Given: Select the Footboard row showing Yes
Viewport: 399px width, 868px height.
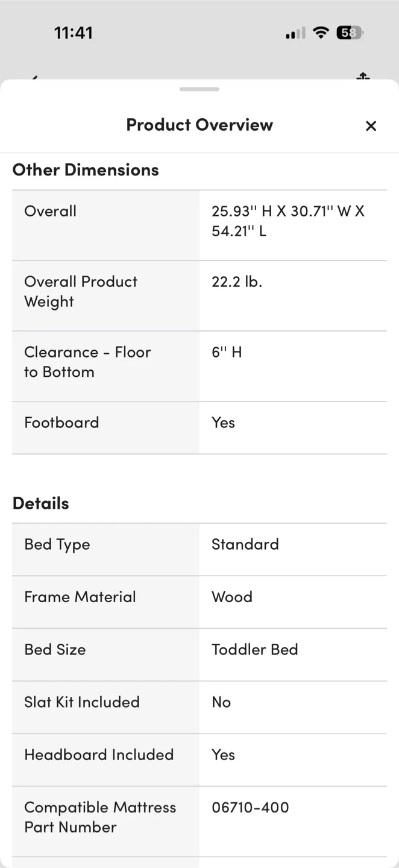Looking at the screenshot, I should (199, 427).
